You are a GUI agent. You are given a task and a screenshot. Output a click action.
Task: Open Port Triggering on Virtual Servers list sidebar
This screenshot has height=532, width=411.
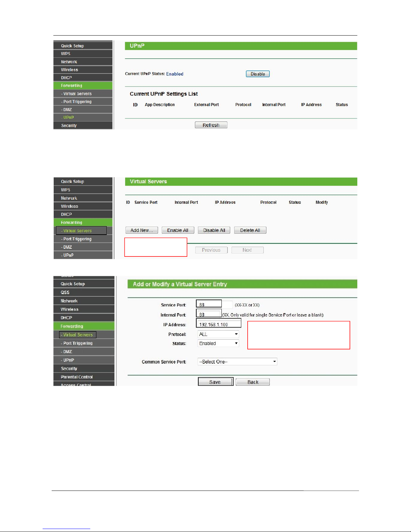coord(83,239)
